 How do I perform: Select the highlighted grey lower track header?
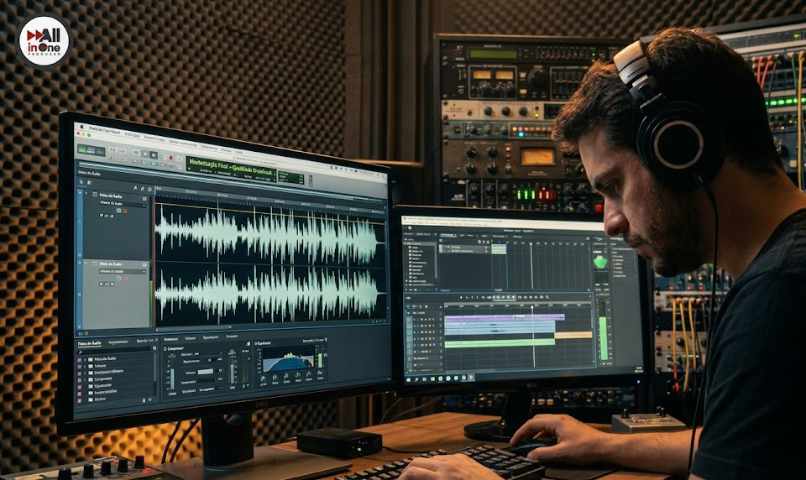pos(117,294)
